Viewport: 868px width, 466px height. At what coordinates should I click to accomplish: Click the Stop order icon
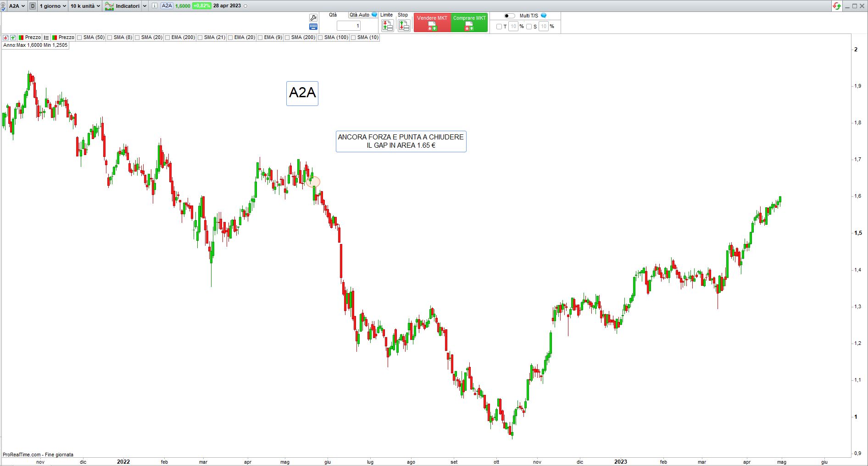coord(404,26)
